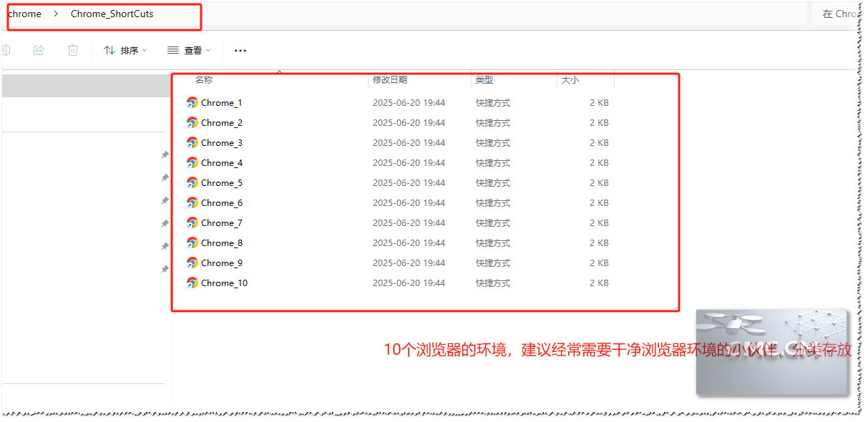The image size is (868, 422).
Task: Select the Chrome_5 file name
Action: tap(222, 182)
